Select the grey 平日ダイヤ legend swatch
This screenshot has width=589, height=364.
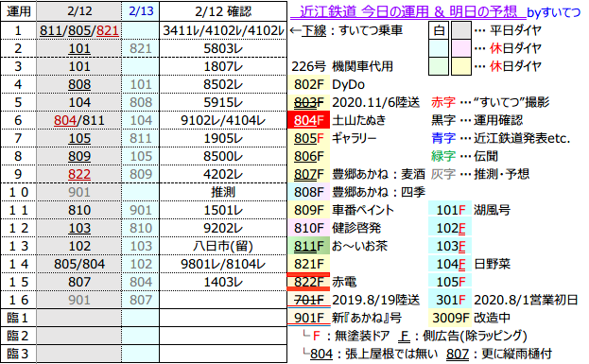pos(461,30)
